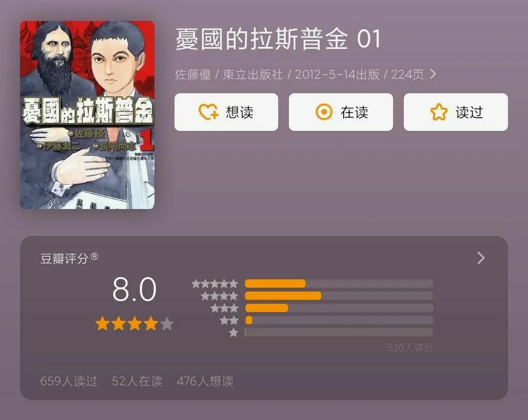The width and height of the screenshot is (528, 420).
Task: Click the registered-mark icon beside 豆瓣评分
Action: (x=94, y=256)
